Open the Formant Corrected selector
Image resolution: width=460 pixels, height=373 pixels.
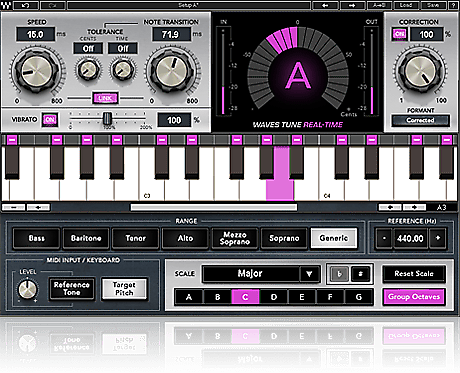420,120
